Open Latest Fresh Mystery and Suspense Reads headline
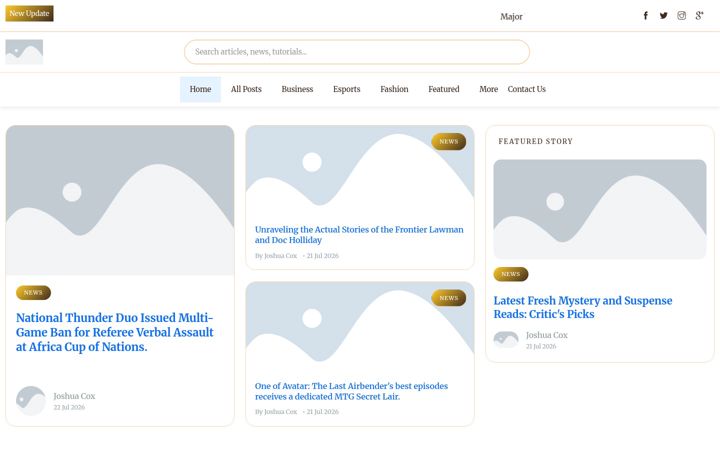Screen dimensions: 720x450 pyautogui.click(x=583, y=307)
